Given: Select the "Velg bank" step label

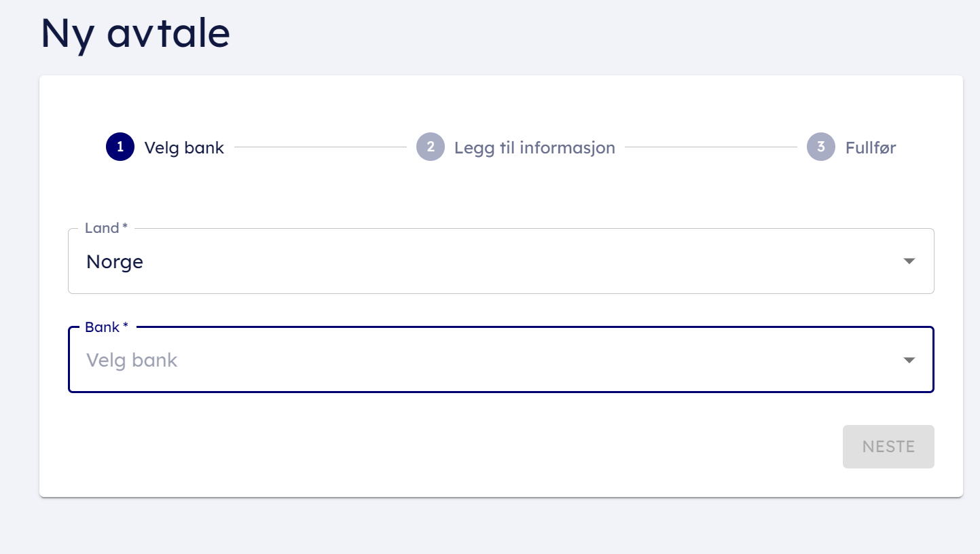Looking at the screenshot, I should (184, 147).
